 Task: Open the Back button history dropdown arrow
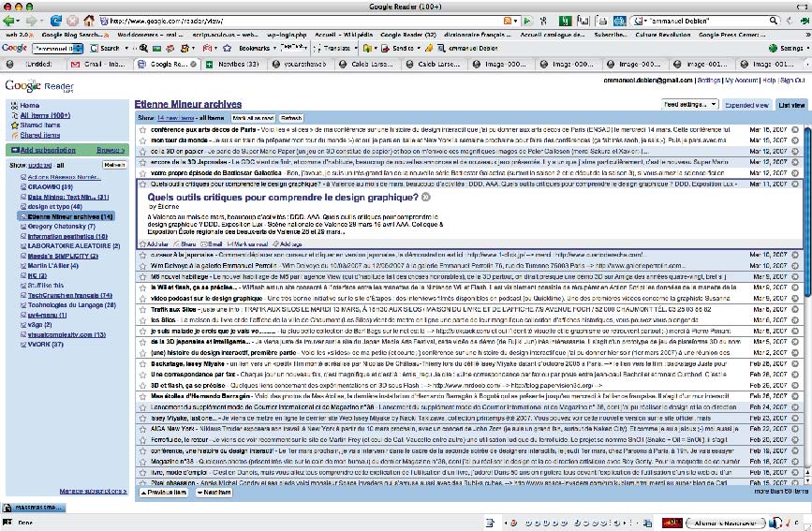click(x=18, y=21)
